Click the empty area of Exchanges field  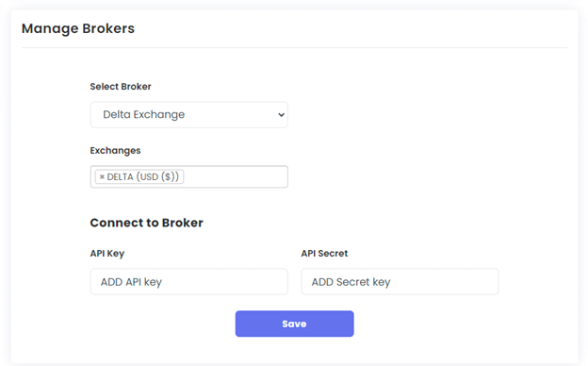point(236,176)
